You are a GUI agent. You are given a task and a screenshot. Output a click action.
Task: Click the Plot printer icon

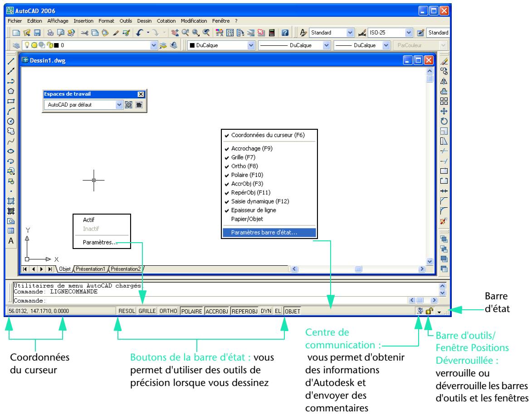(50, 33)
